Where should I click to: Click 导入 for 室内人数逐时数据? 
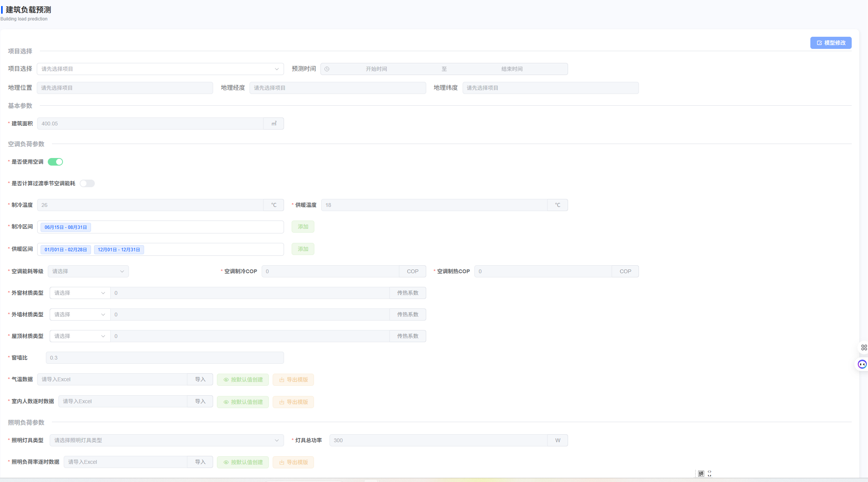[200, 401]
